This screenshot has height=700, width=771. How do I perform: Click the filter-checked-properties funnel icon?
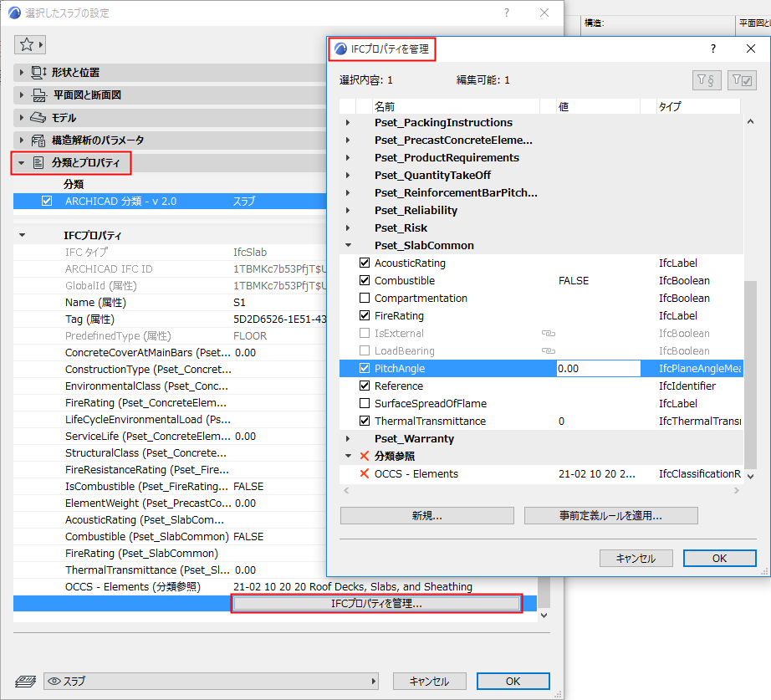[x=743, y=79]
